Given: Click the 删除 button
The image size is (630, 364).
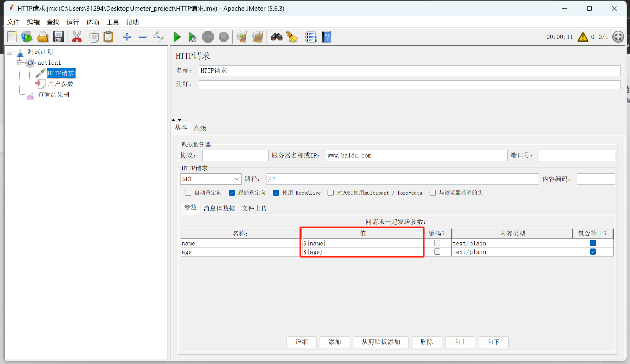Looking at the screenshot, I should (x=427, y=342).
